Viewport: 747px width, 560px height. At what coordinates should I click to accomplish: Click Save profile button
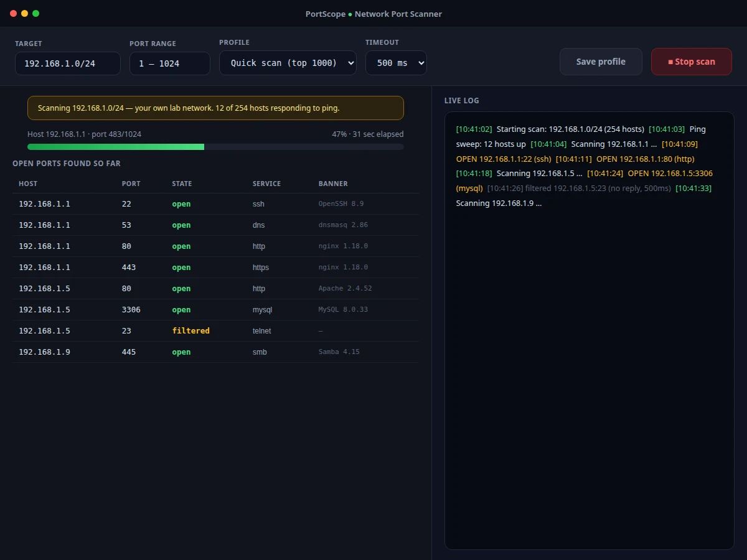click(x=601, y=62)
